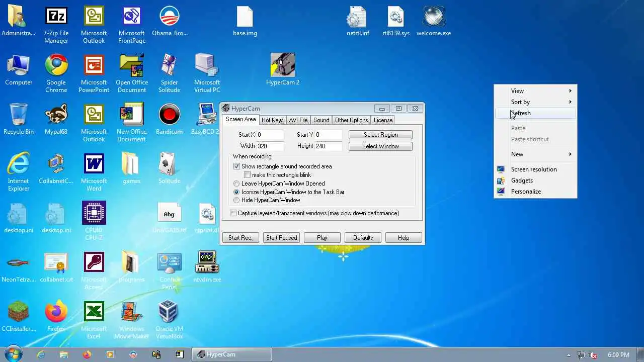
Task: Click the Select Window button
Action: 380,146
